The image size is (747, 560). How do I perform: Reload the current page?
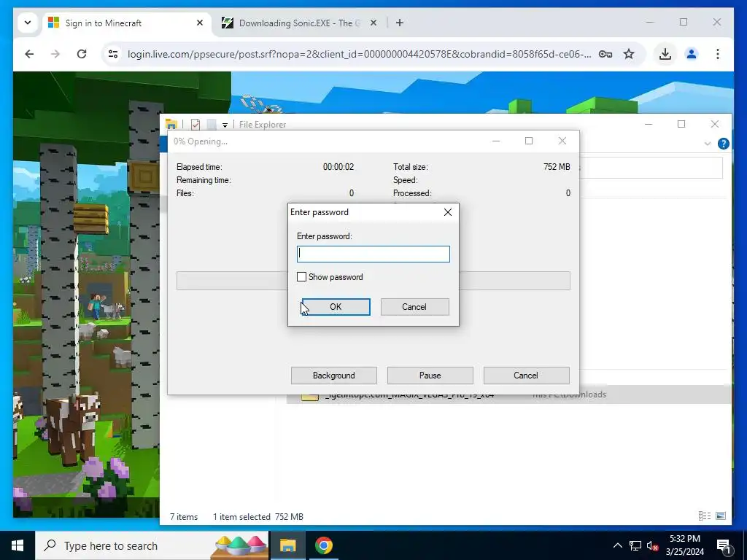click(x=82, y=54)
